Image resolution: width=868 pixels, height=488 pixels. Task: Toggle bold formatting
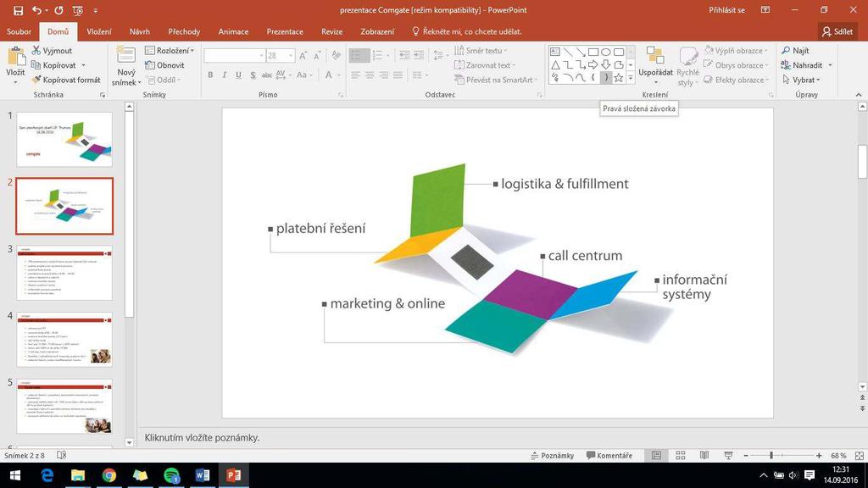(210, 75)
